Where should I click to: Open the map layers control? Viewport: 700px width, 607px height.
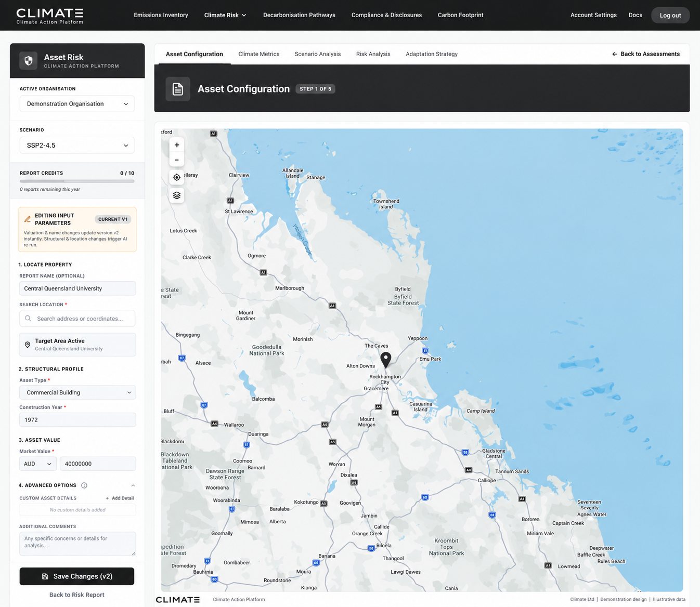[x=177, y=195]
